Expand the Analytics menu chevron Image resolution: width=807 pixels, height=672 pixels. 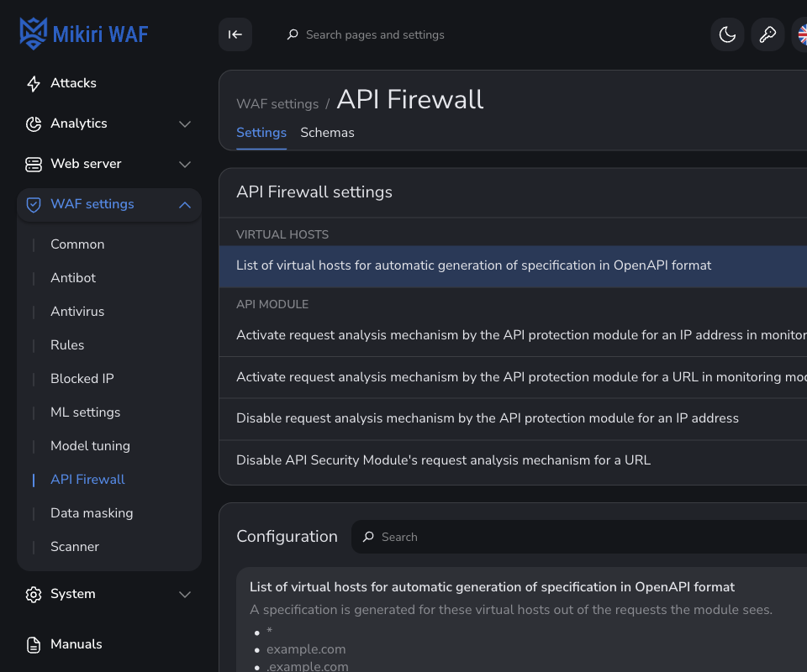(x=185, y=124)
